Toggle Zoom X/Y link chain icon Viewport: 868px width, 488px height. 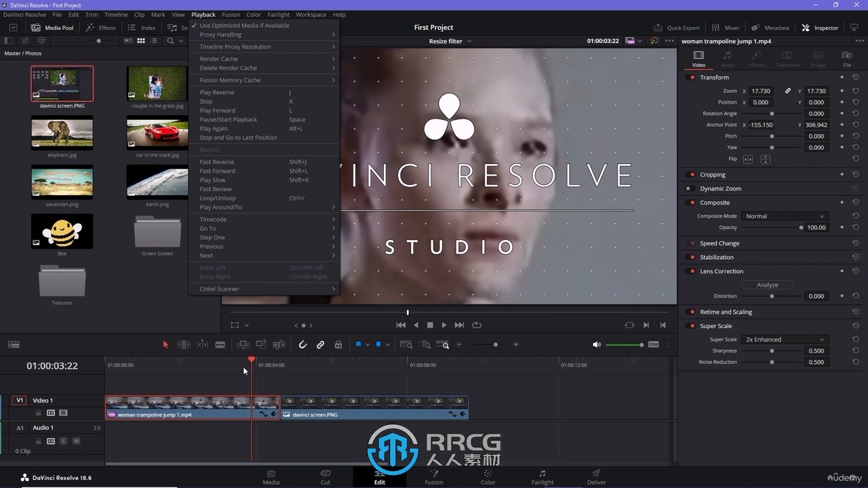tap(788, 91)
